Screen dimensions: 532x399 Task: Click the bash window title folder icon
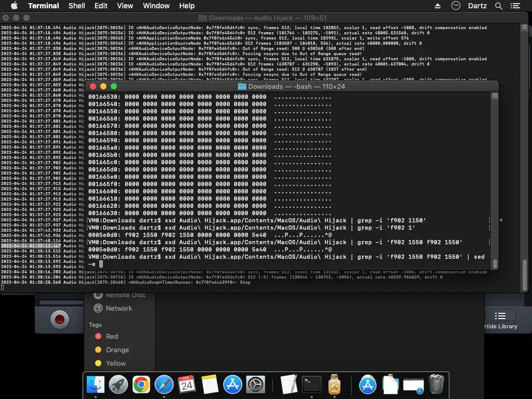[x=242, y=87]
